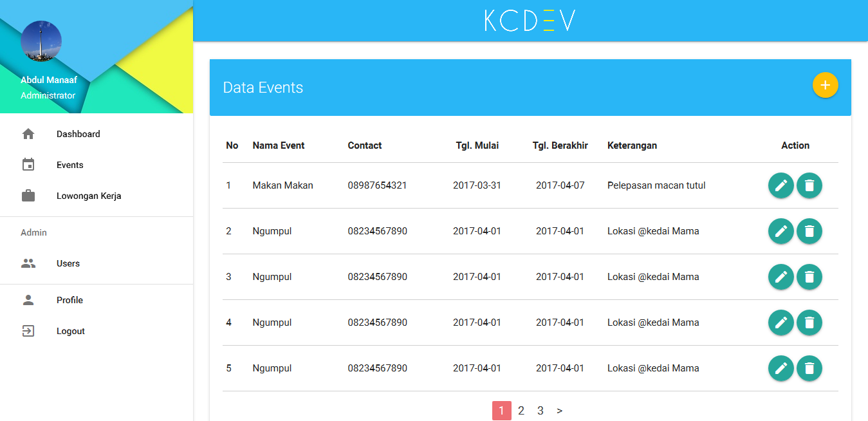The width and height of the screenshot is (868, 421).
Task: Delete event number 2 Ngumpul
Action: point(809,231)
